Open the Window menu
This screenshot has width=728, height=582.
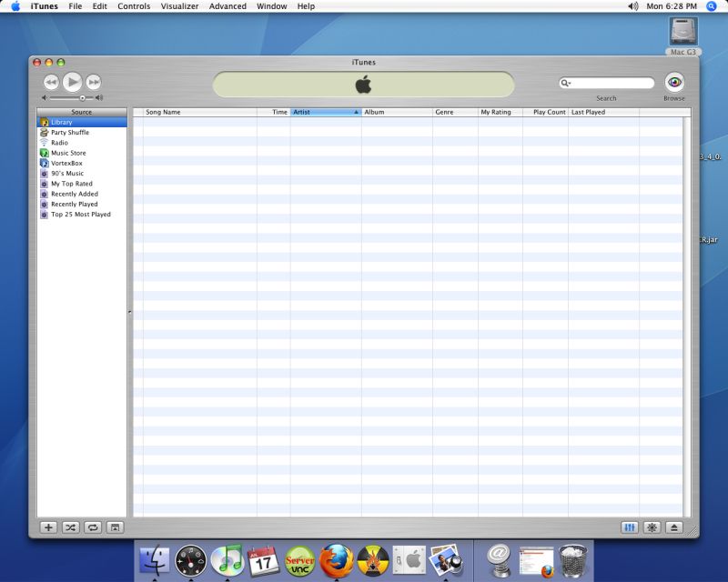(271, 6)
